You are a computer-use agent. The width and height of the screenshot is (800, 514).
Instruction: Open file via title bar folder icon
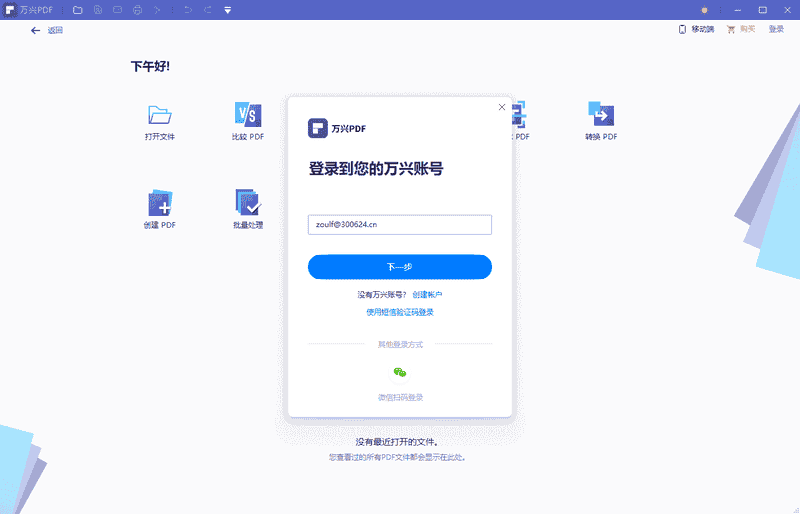[x=78, y=10]
